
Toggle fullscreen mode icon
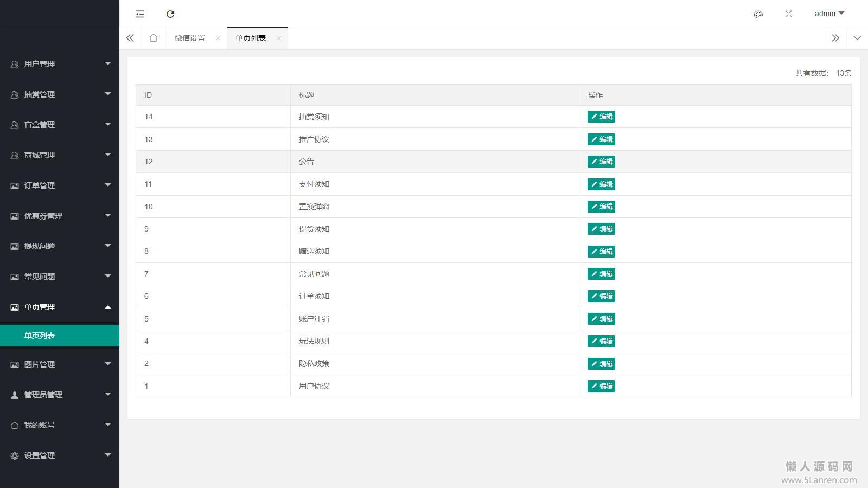coord(789,14)
